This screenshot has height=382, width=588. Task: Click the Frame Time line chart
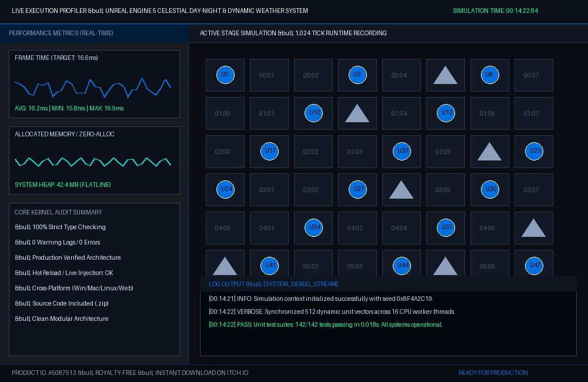93,88
